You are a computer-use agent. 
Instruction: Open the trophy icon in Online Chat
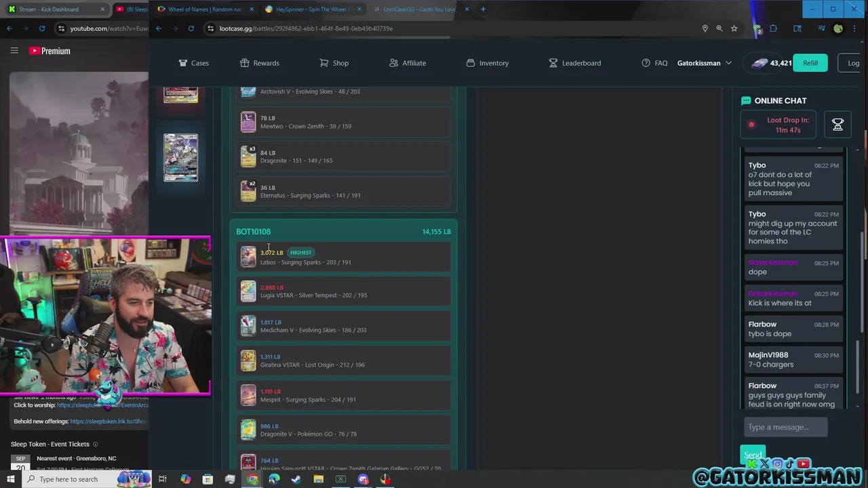tap(837, 125)
